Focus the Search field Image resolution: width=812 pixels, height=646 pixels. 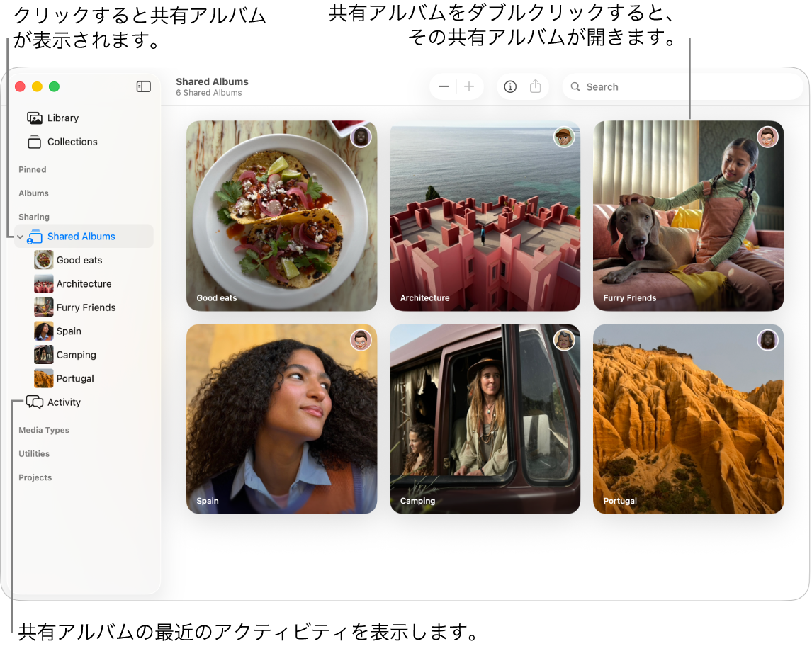pos(682,86)
